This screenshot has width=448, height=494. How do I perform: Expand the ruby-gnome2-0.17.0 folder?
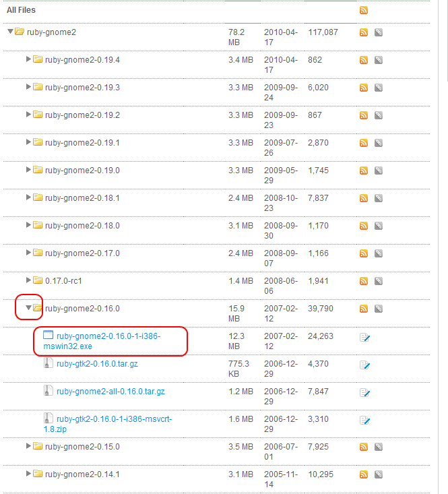pyautogui.click(x=28, y=252)
